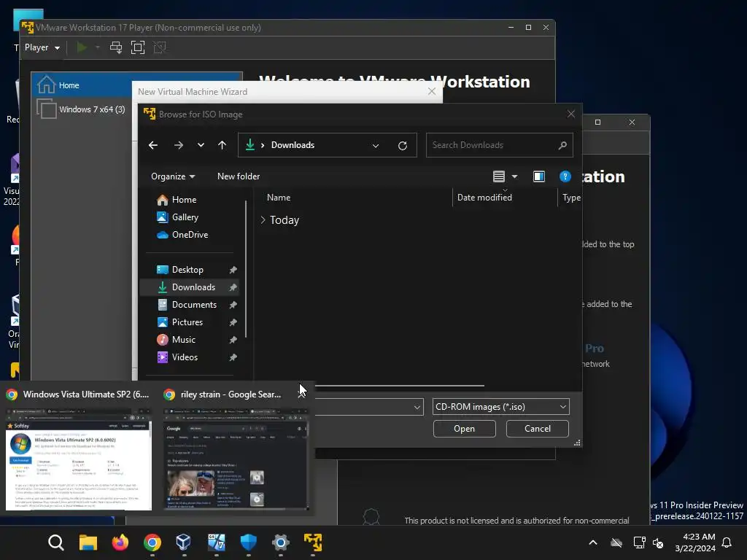Close the New Virtual Machine Wizard
The image size is (747, 560).
coord(432,91)
